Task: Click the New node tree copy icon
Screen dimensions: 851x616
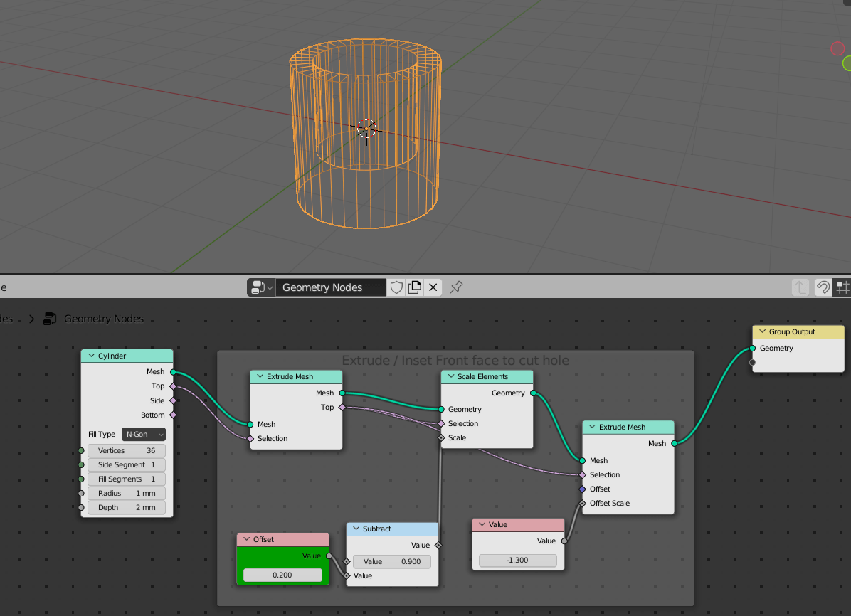Action: (x=414, y=287)
